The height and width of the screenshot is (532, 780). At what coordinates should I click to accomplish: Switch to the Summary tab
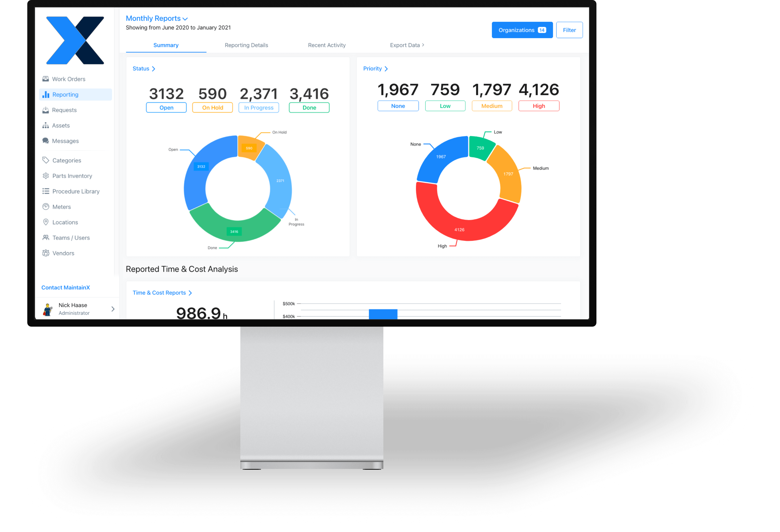166,45
